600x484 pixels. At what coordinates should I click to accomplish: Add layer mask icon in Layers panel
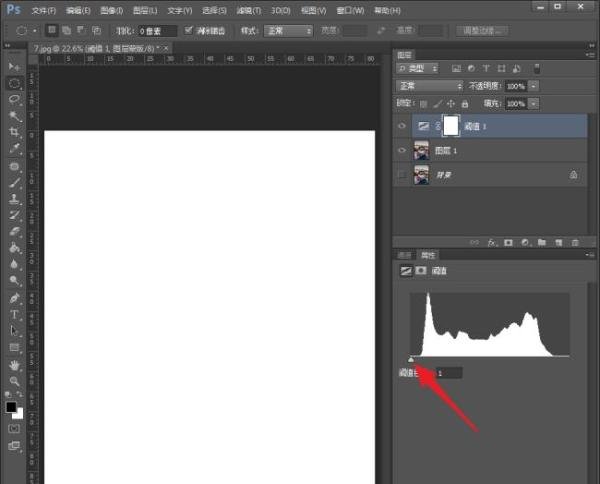(x=508, y=242)
